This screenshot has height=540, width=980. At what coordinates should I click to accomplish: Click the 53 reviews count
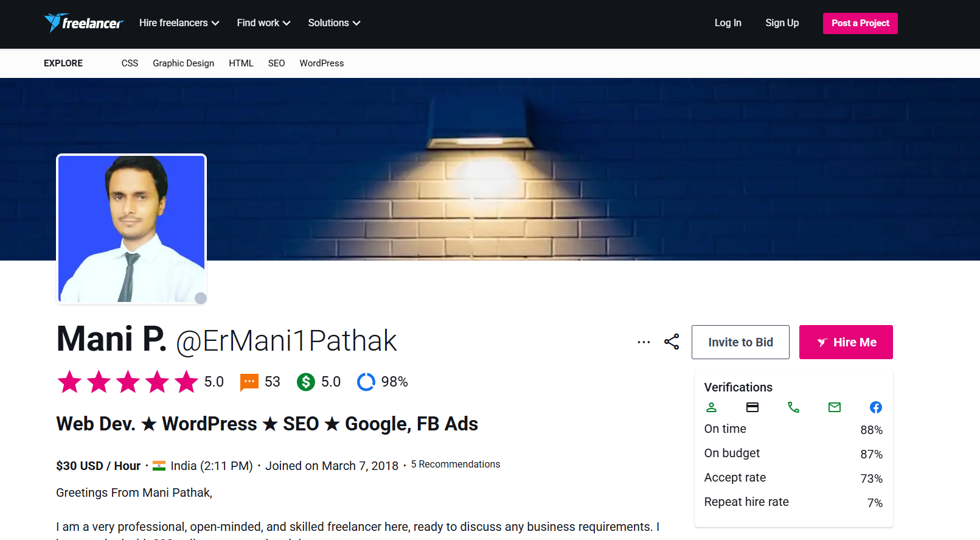pyautogui.click(x=273, y=382)
